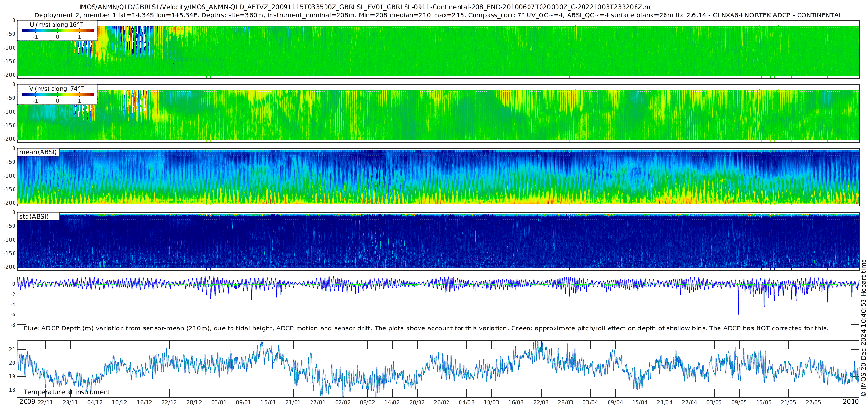Click the U velocity colorbar
This screenshot has width=868, height=410.
tap(57, 31)
